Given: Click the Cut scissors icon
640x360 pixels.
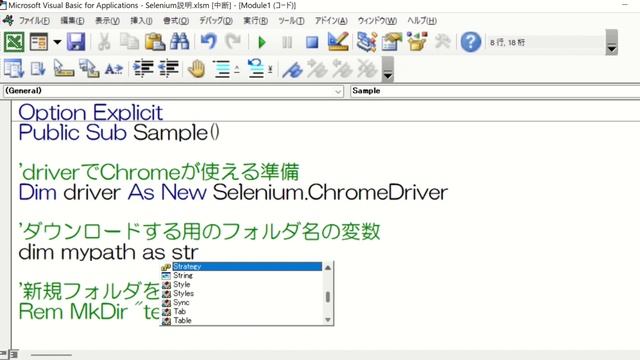Looking at the screenshot, I should tap(104, 42).
